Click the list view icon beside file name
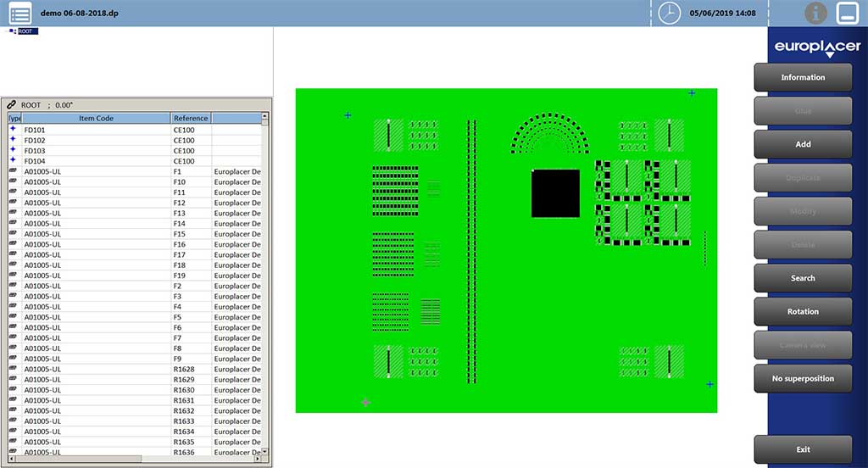Viewport: 868px width, 468px height. pos(20,13)
